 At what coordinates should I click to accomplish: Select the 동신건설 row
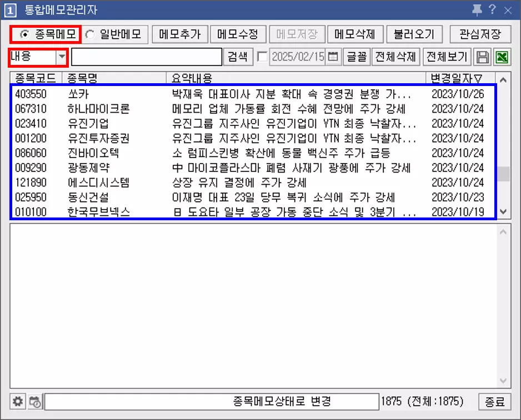[x=253, y=197]
